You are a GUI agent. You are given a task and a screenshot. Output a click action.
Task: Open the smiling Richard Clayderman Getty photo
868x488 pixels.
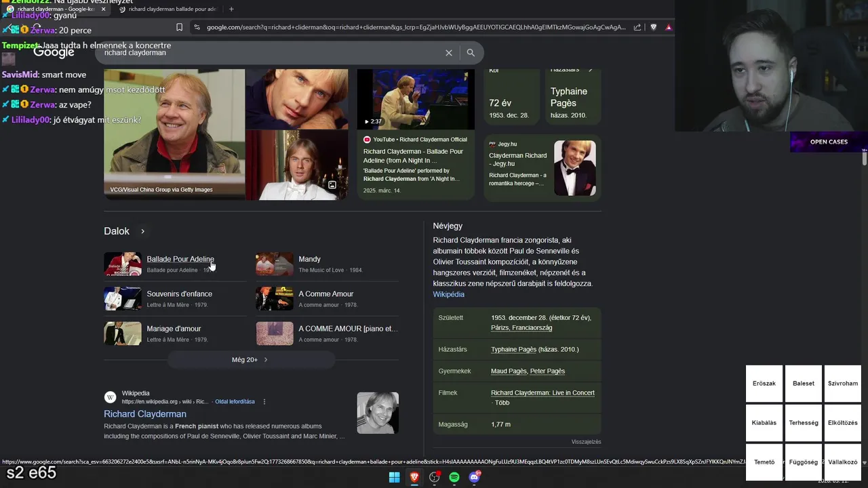tap(174, 134)
